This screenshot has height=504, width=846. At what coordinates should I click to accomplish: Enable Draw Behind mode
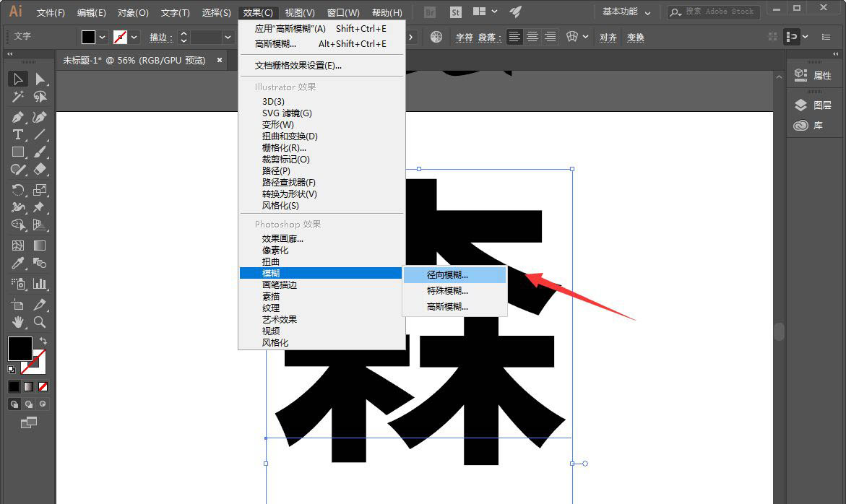[x=29, y=404]
